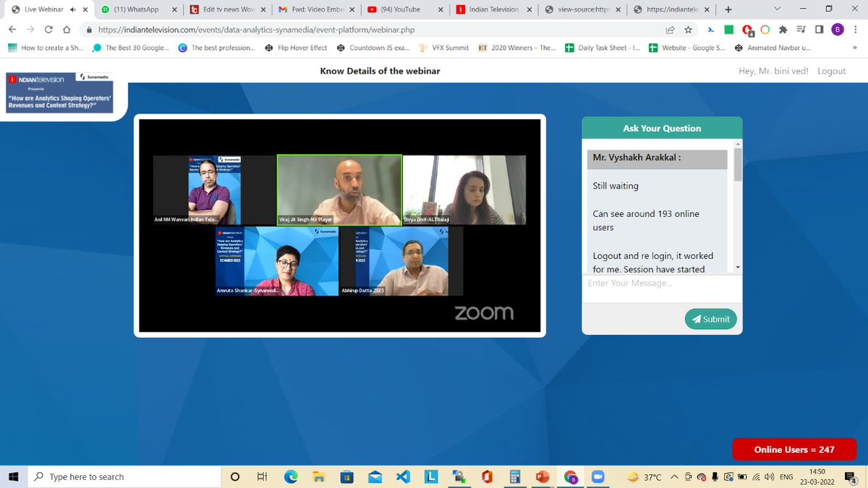The width and height of the screenshot is (868, 488).
Task: Switch to the view-source tab
Action: [583, 9]
